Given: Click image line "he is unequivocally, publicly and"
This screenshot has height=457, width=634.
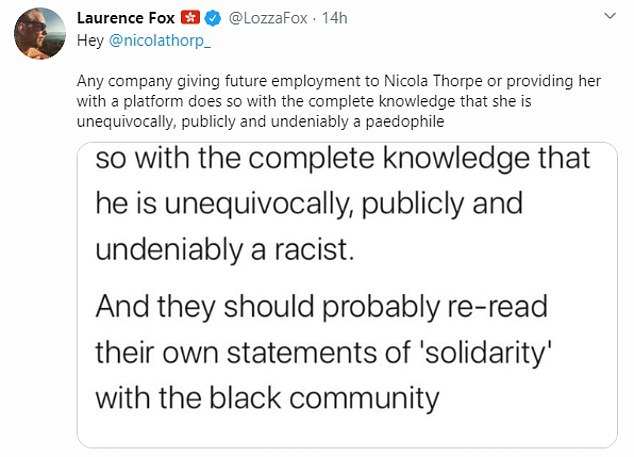Looking at the screenshot, I should (308, 205).
